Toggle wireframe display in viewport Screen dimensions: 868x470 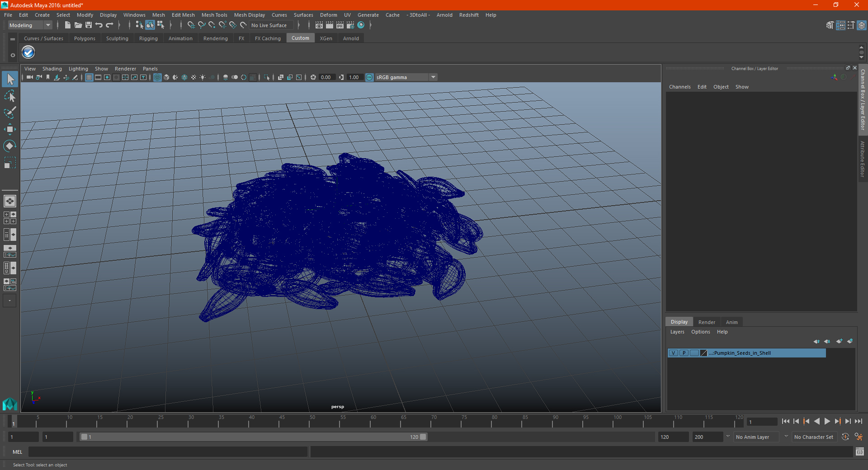pyautogui.click(x=157, y=77)
